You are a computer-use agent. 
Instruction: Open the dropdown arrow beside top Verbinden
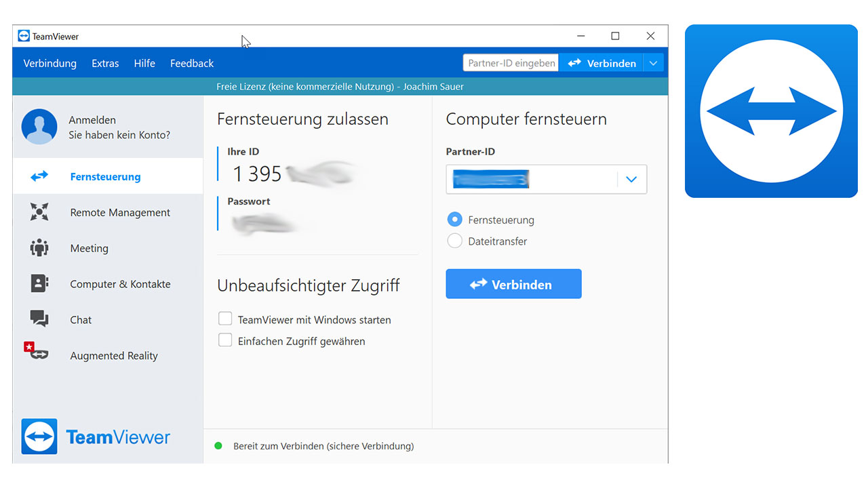pos(653,63)
